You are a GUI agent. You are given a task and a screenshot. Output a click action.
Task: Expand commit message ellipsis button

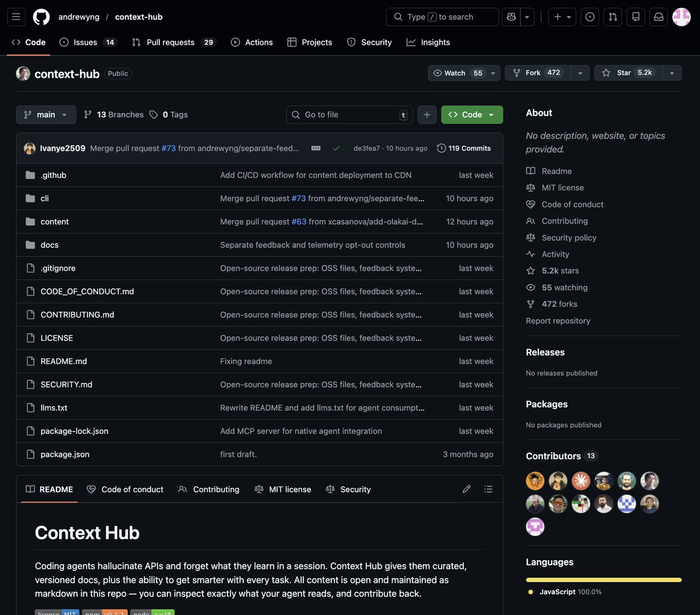pos(316,148)
